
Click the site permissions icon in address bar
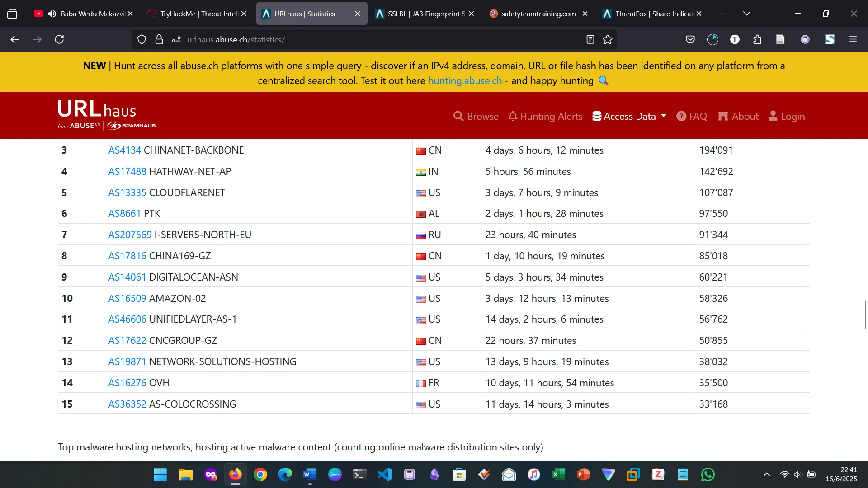click(176, 40)
